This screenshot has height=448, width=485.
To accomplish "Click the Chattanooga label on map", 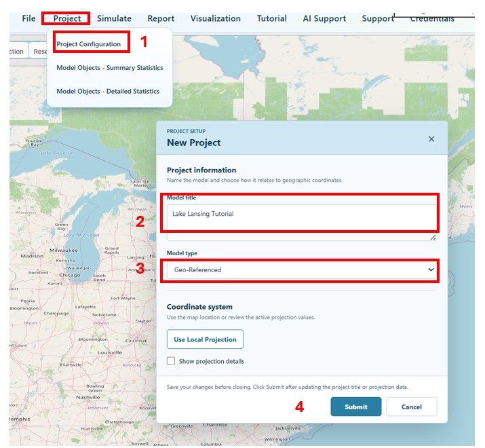I will [119, 422].
